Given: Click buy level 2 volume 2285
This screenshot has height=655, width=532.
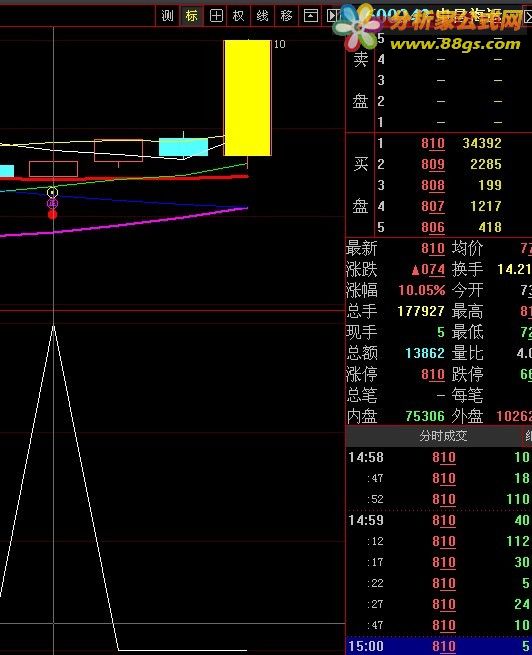Looking at the screenshot, I should click(486, 164).
